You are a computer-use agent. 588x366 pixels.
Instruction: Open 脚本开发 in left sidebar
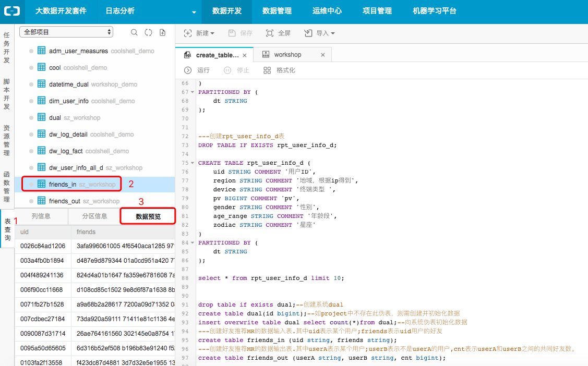tap(7, 94)
